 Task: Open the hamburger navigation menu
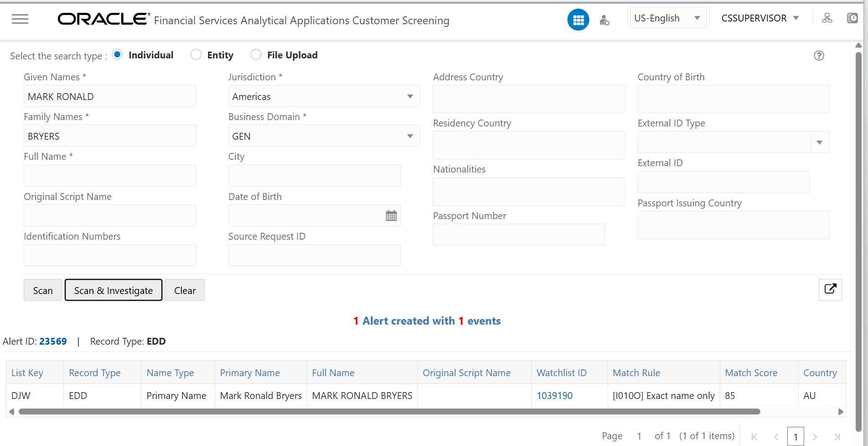[x=20, y=19]
